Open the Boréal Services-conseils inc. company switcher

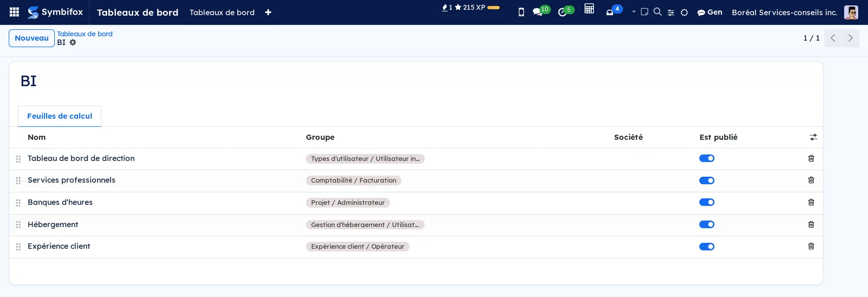(784, 12)
